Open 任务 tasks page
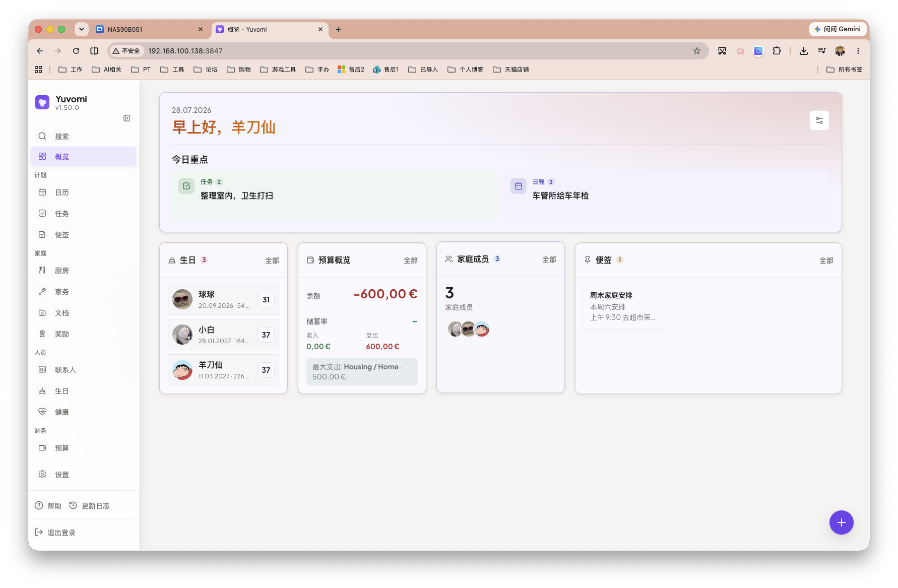This screenshot has width=898, height=588. click(x=84, y=214)
